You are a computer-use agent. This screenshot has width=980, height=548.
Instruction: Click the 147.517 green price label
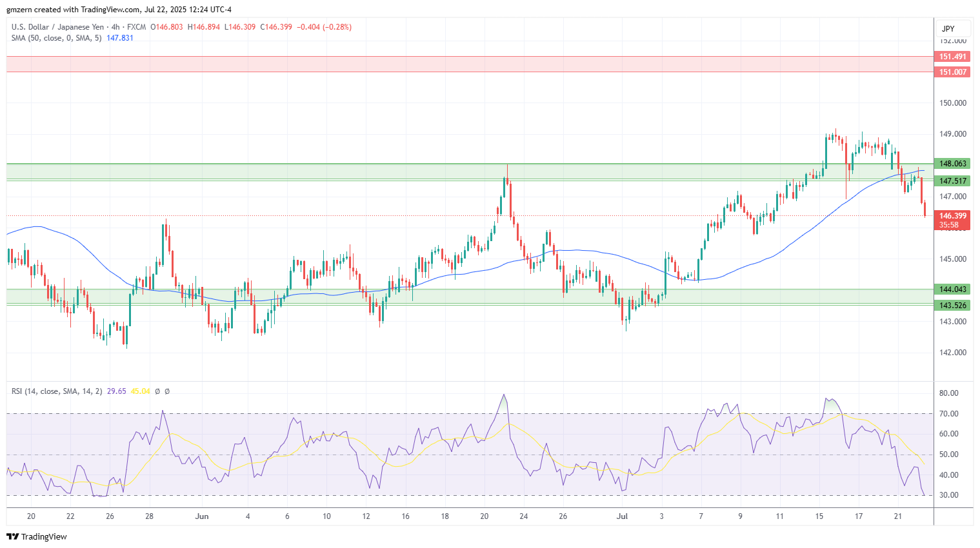click(952, 181)
